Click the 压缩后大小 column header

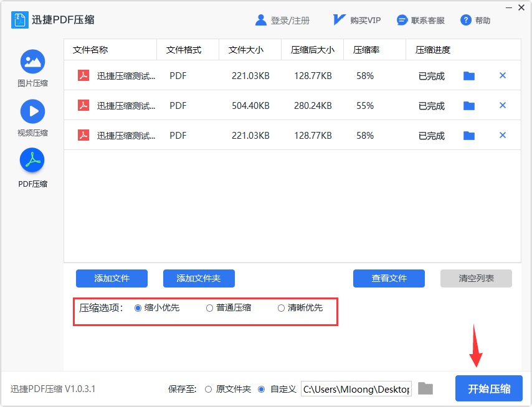313,50
